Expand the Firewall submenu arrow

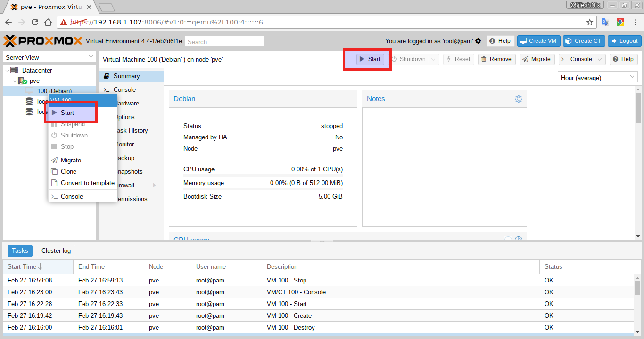point(154,186)
